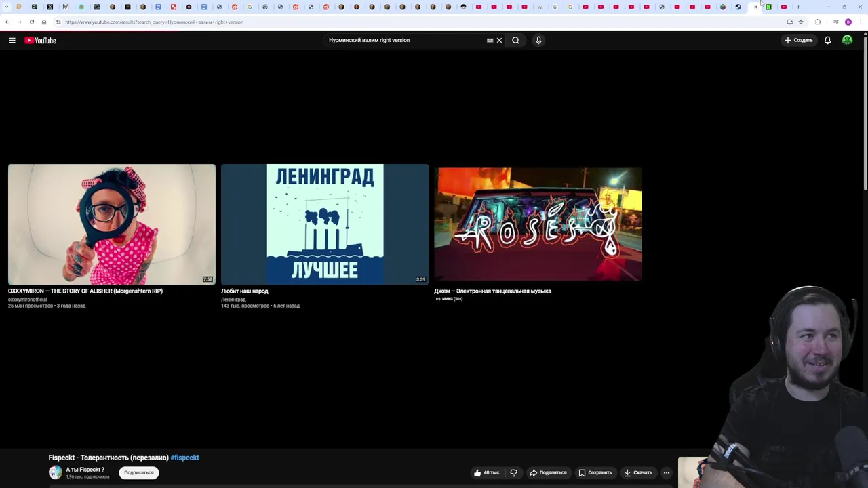Image resolution: width=868 pixels, height=488 pixels.
Task: Open the browser profile avatar
Action: coord(848,22)
